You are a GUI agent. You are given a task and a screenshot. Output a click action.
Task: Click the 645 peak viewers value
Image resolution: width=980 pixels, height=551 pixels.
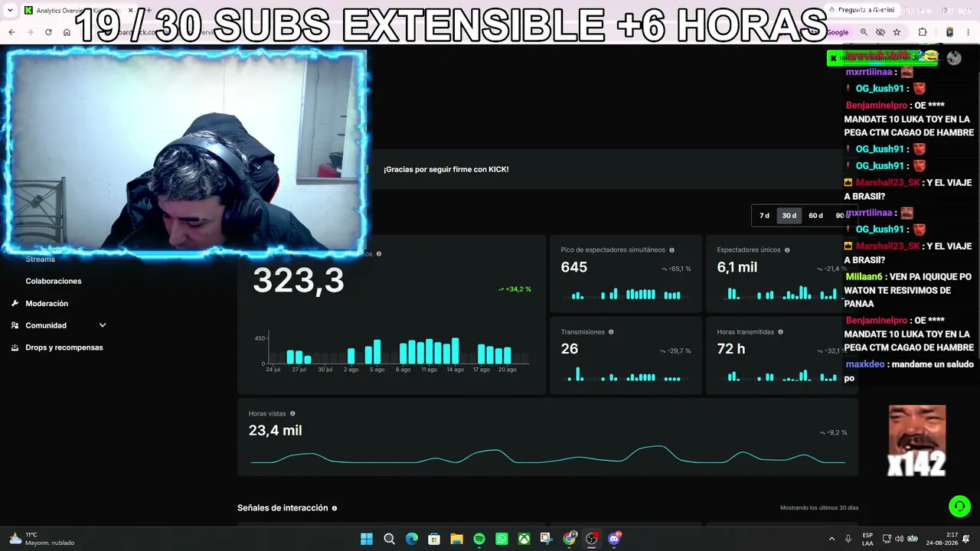pos(574,267)
